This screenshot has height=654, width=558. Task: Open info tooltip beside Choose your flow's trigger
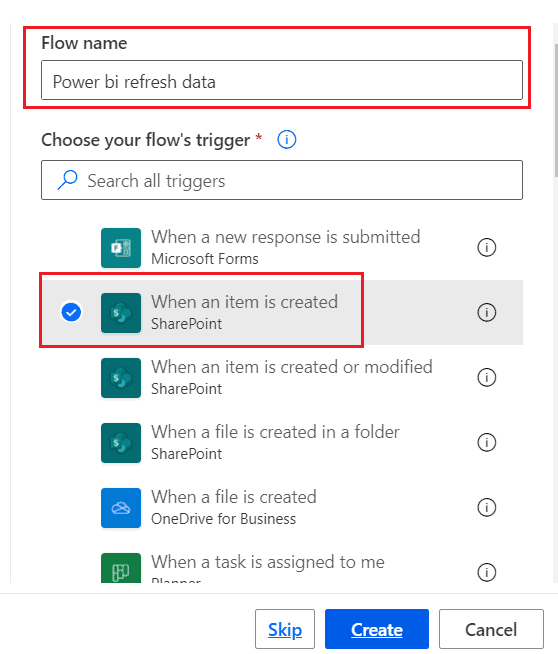coord(287,140)
